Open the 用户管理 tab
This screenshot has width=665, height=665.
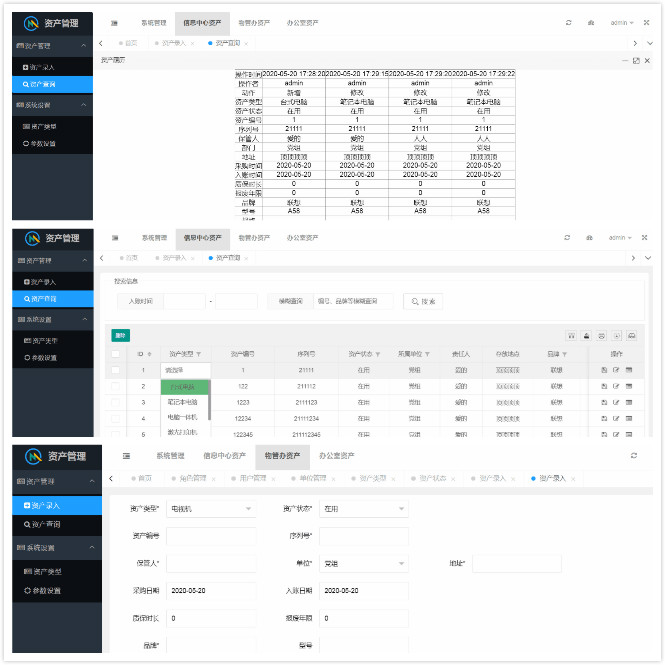(253, 478)
